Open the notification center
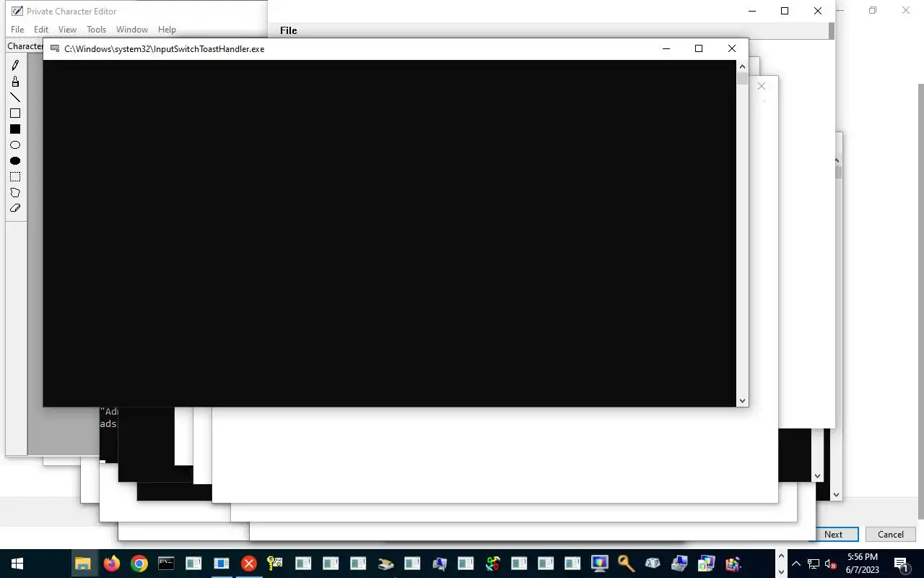The image size is (924, 578). (901, 564)
